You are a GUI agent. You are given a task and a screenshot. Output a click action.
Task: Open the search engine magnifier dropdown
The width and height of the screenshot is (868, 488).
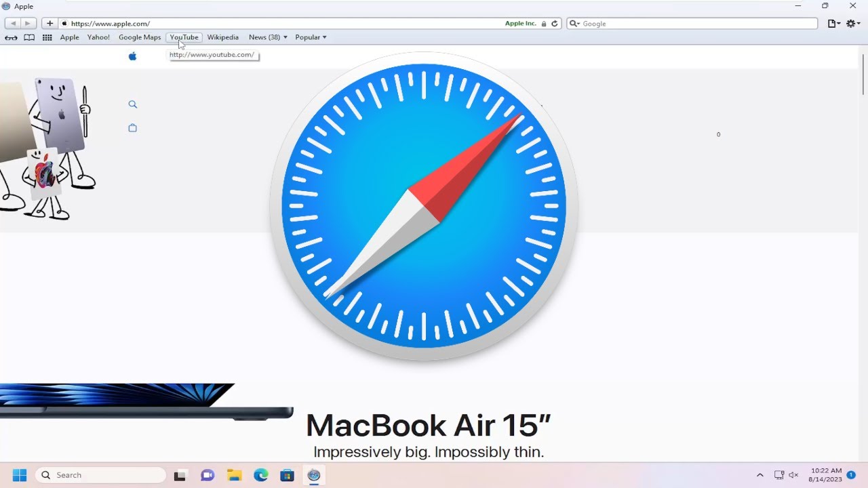574,24
